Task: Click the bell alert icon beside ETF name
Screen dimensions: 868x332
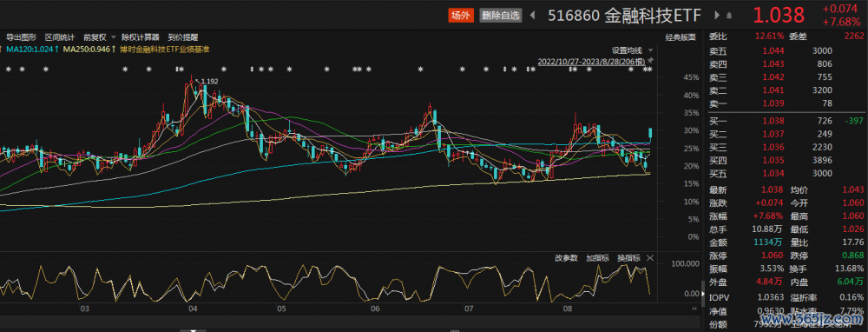Action: click(729, 15)
